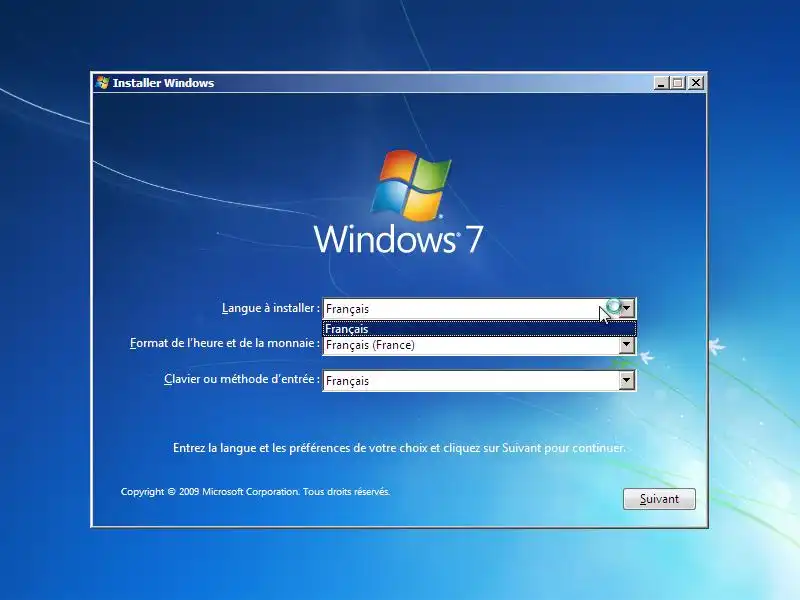Click the Suivant button
The width and height of the screenshot is (800, 600).
(x=659, y=498)
